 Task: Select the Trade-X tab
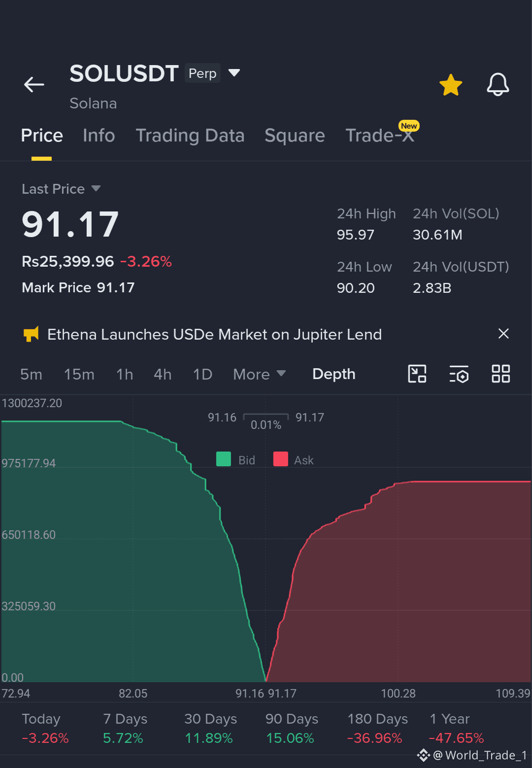[x=380, y=135]
